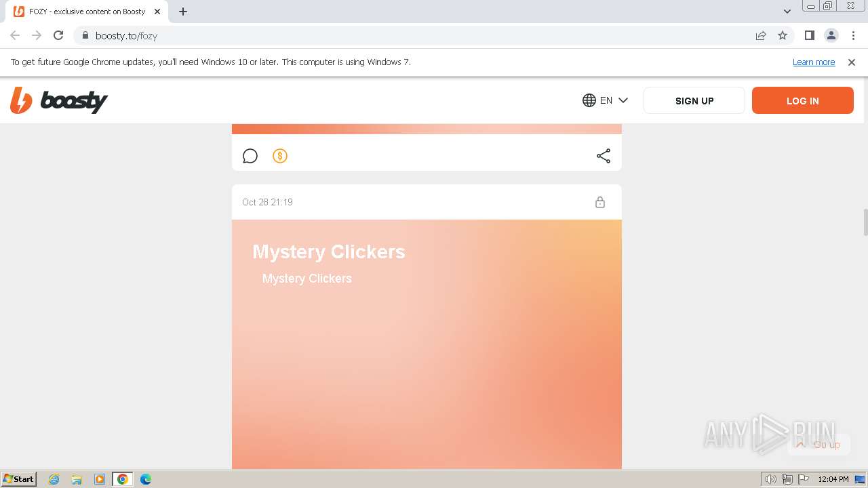
Task: Click the page vertical scrollbar thumb
Action: [865, 222]
